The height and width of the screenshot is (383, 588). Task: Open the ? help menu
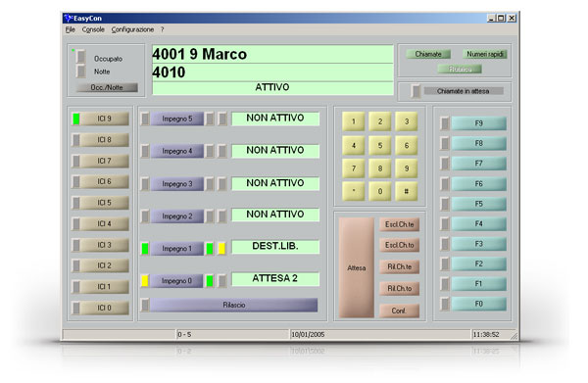(x=162, y=29)
